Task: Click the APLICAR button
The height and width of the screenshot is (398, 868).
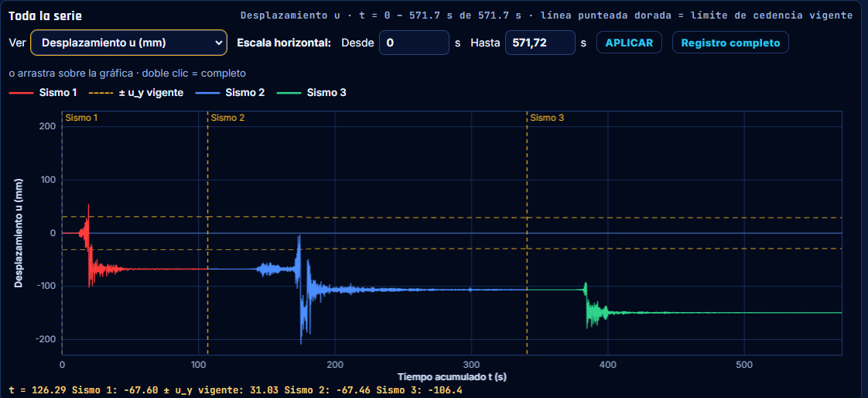Action: 629,43
